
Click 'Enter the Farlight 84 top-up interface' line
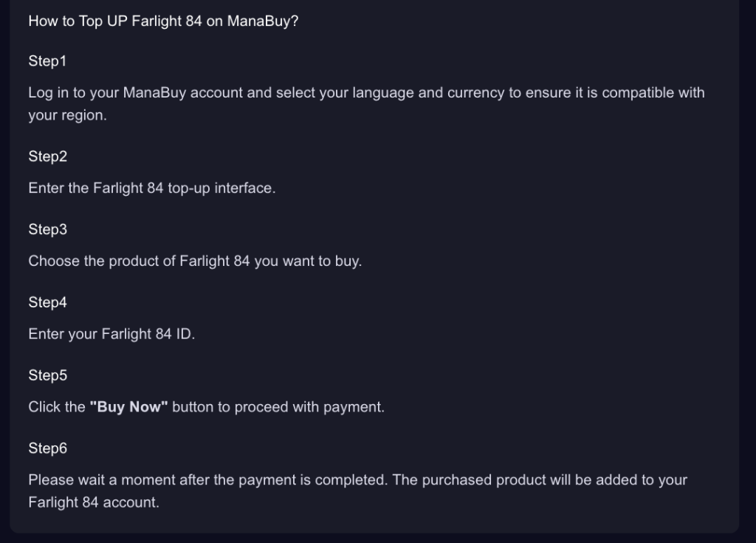click(152, 188)
